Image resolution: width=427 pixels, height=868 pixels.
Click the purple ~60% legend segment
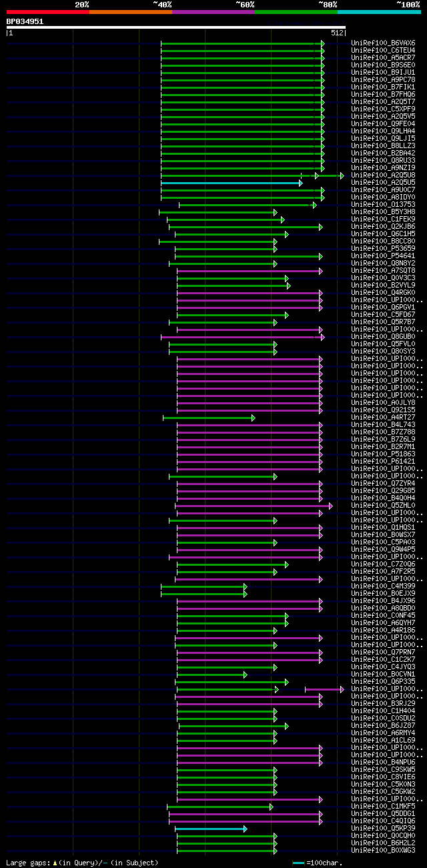click(x=213, y=11)
